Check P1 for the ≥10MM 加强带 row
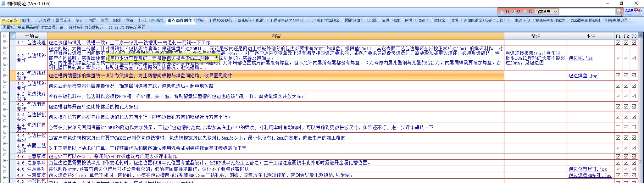 click(618, 127)
